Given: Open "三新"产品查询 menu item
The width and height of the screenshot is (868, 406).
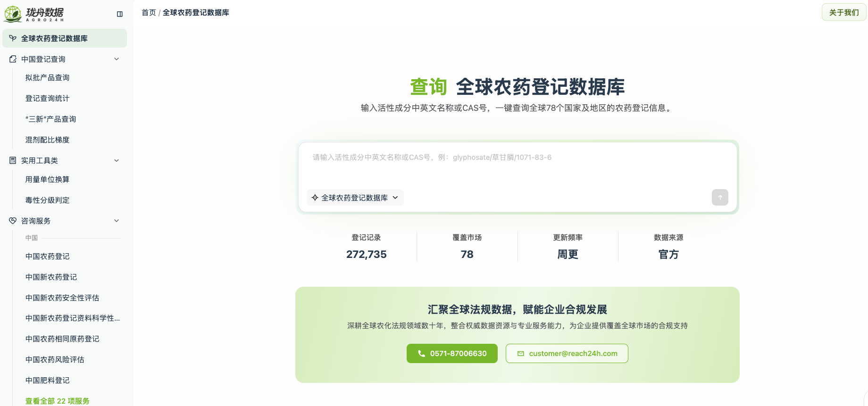Looking at the screenshot, I should point(50,119).
